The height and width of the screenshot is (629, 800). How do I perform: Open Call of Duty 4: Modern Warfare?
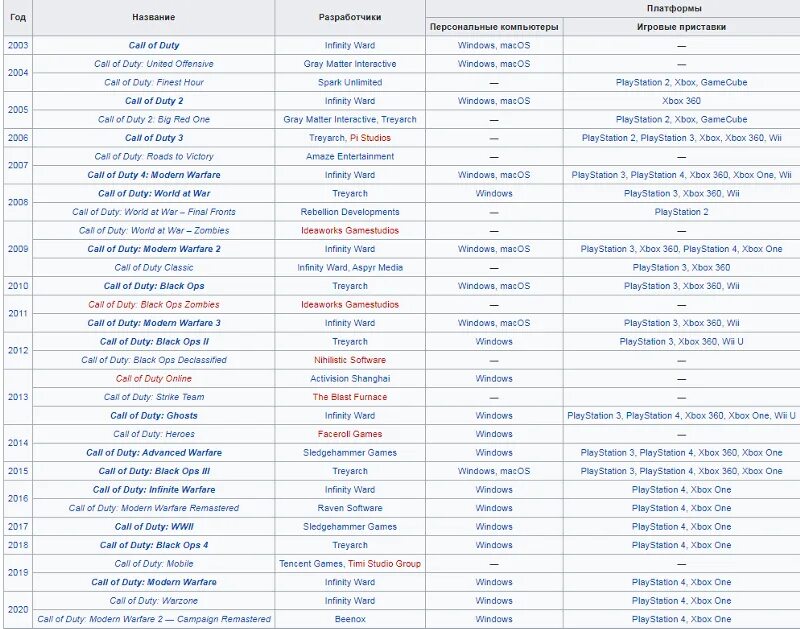[154, 175]
